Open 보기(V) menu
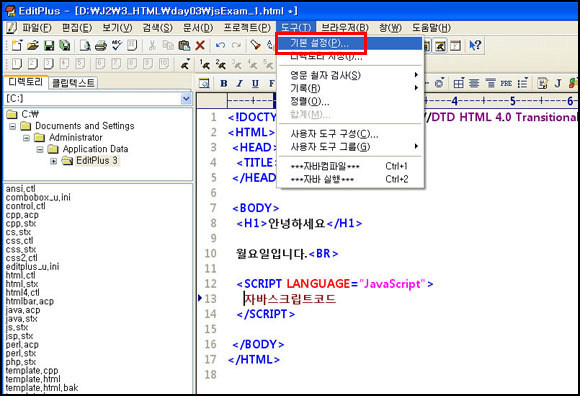 click(x=117, y=28)
